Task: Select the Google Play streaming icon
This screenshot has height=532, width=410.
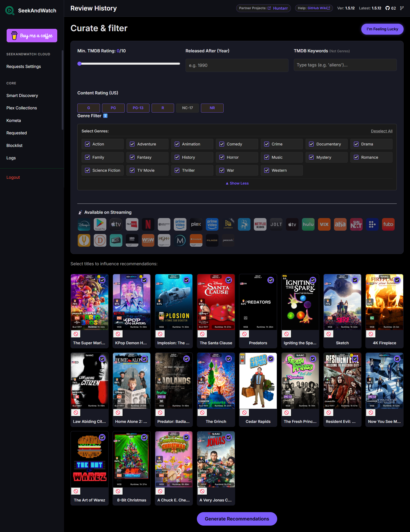Action: click(100, 224)
